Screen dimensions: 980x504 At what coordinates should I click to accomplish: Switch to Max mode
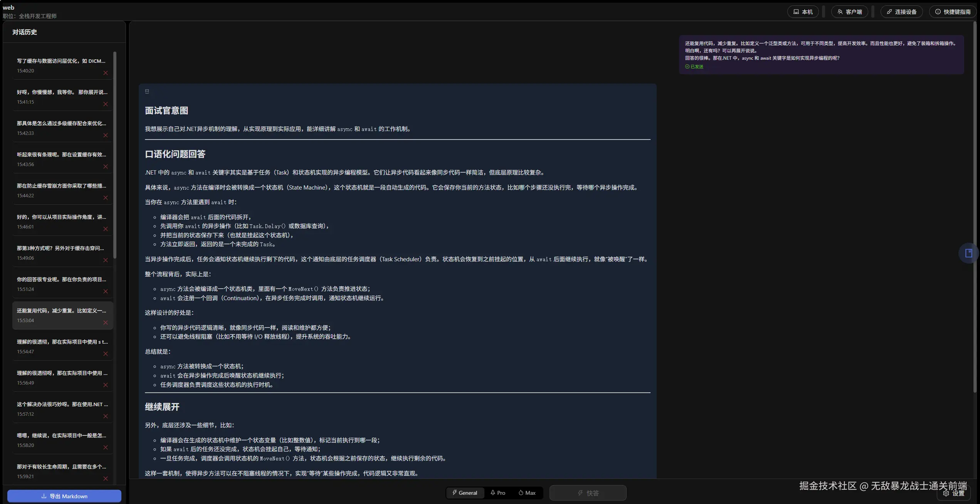point(527,493)
